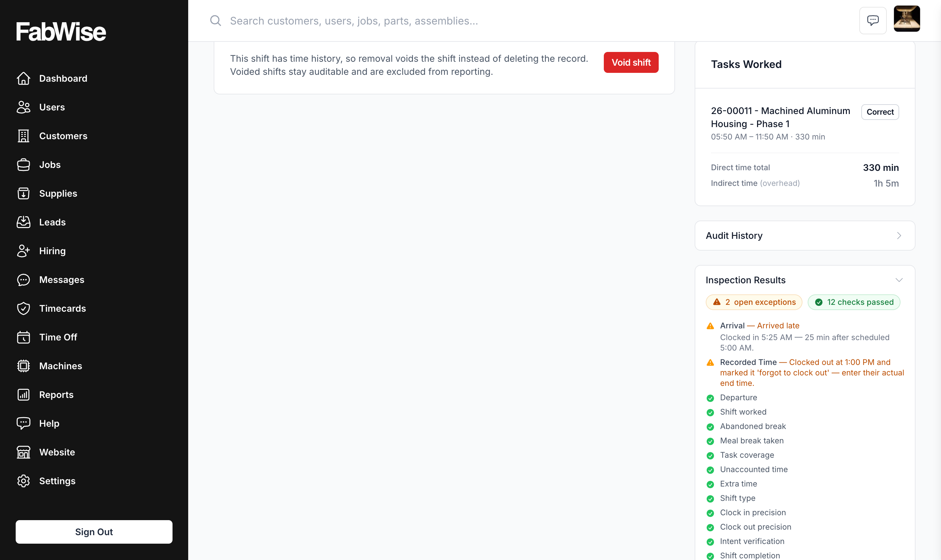The width and height of the screenshot is (941, 560).
Task: Click the Users people icon
Action: tap(24, 107)
